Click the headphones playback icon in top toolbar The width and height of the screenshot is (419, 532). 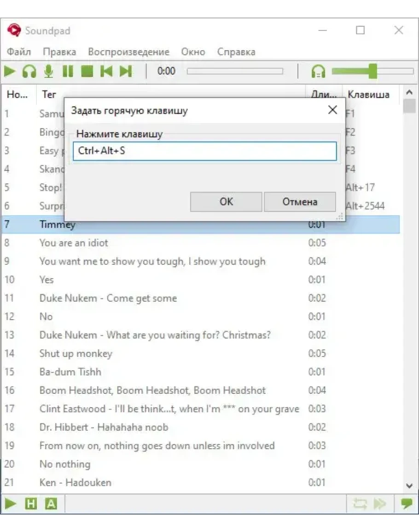click(29, 71)
